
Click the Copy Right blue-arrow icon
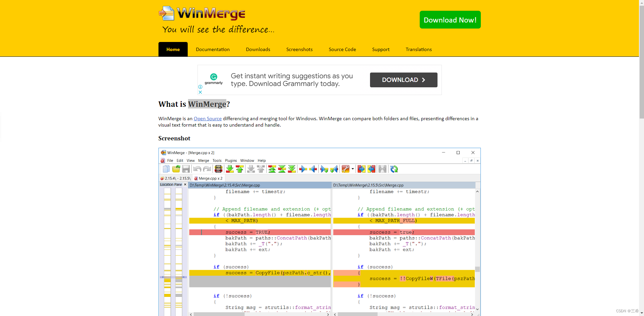coord(303,169)
